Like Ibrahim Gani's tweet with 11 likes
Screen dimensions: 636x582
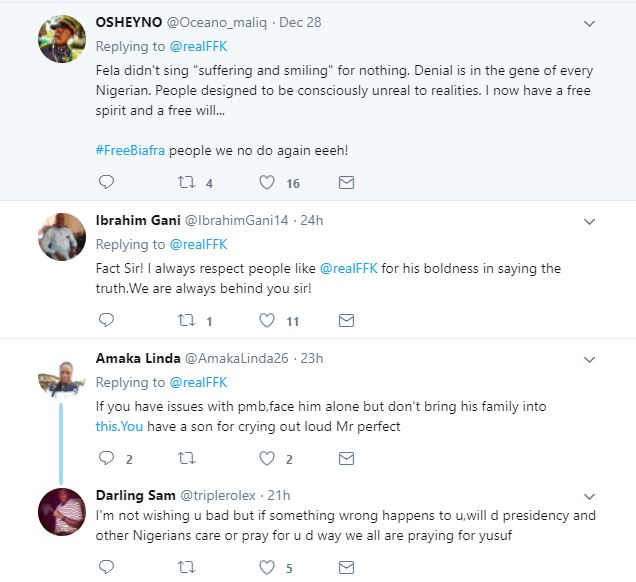tap(266, 321)
